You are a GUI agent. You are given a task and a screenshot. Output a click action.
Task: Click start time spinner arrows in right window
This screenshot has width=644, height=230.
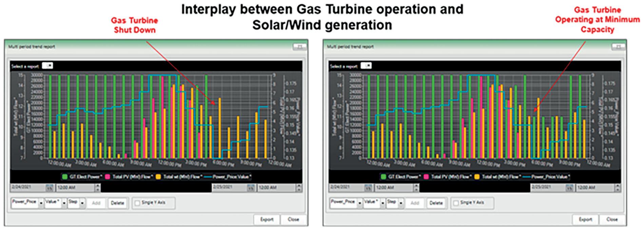point(416,188)
